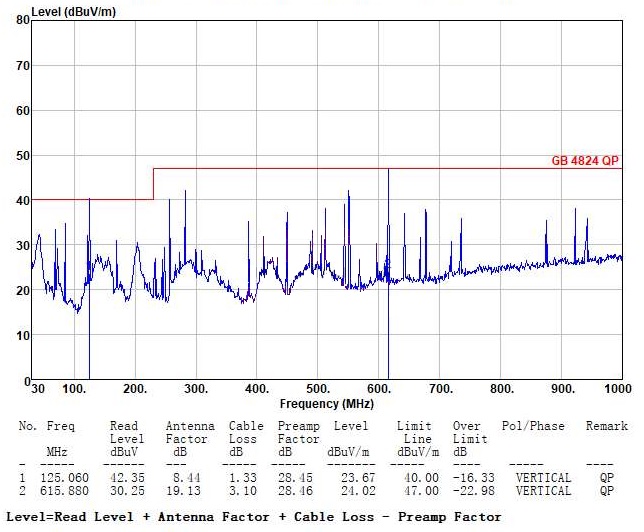Click preamp factor value 28.45
Image resolution: width=644 pixels, height=532 pixels.
tap(295, 478)
